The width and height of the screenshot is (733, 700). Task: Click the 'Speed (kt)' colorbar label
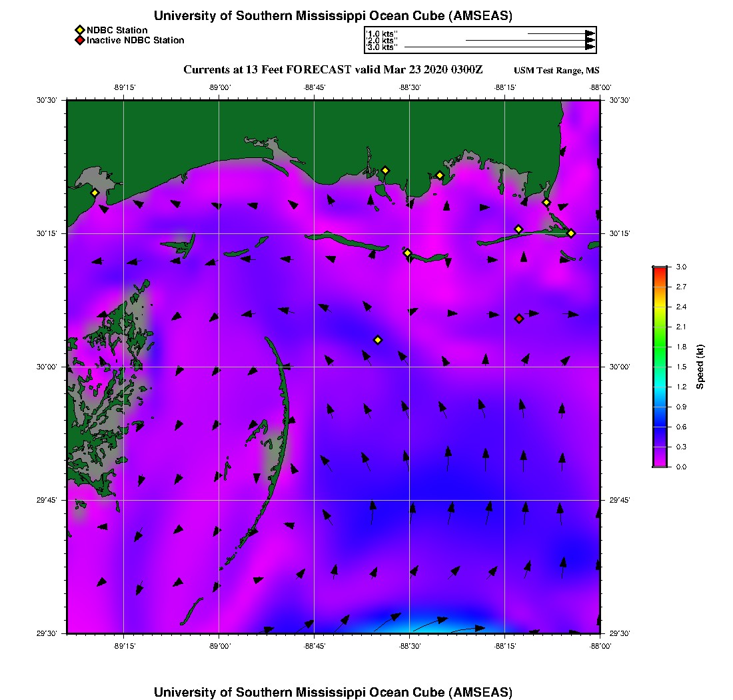point(700,367)
